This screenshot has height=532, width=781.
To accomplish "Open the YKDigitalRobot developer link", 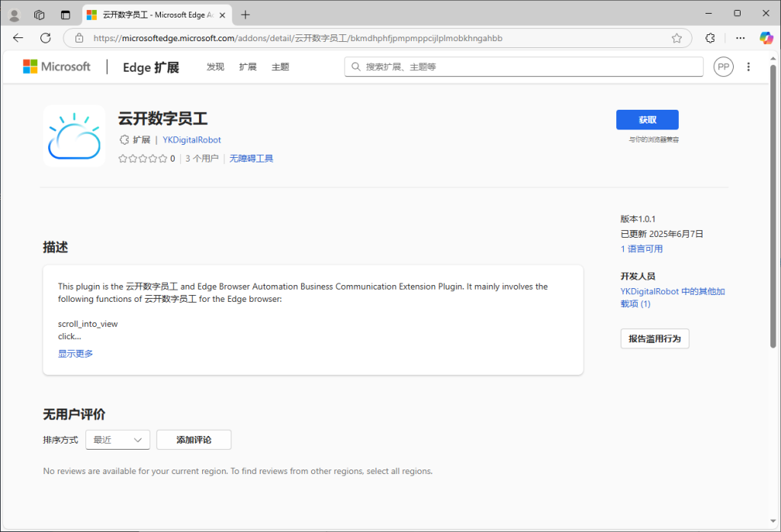I will point(191,140).
